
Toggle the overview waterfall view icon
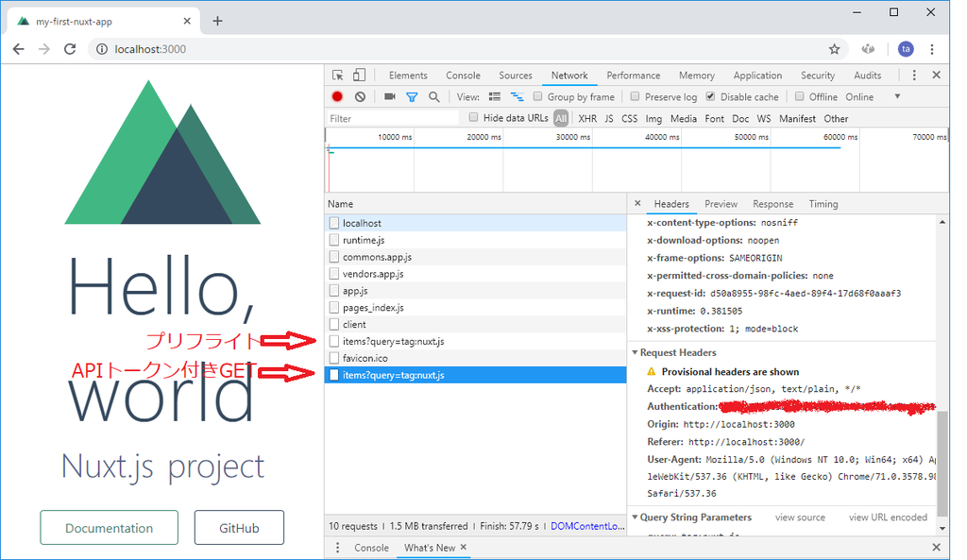tap(517, 97)
